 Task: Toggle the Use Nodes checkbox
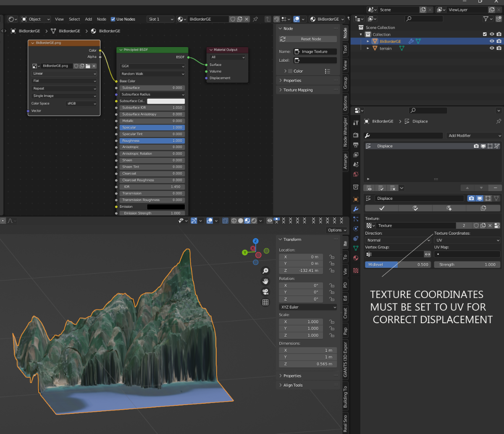pos(113,19)
